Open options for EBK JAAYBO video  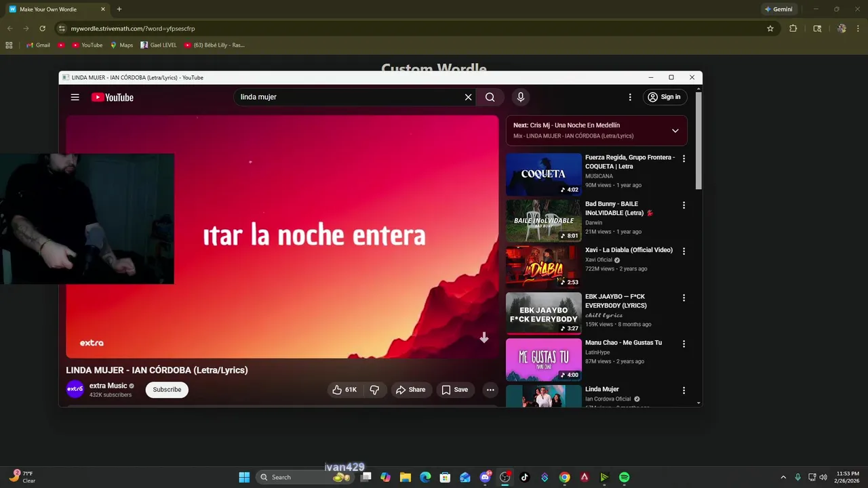tap(684, 298)
